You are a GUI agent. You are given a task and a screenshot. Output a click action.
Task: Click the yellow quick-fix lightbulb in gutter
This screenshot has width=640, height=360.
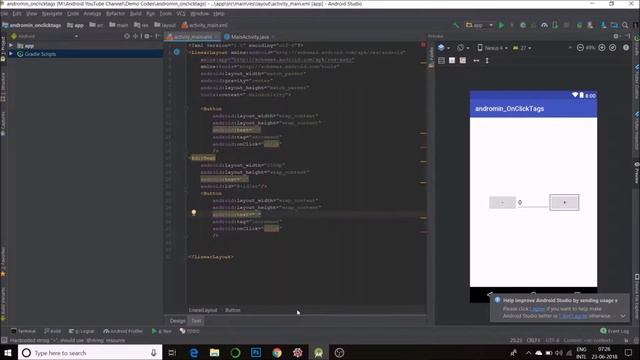point(194,213)
